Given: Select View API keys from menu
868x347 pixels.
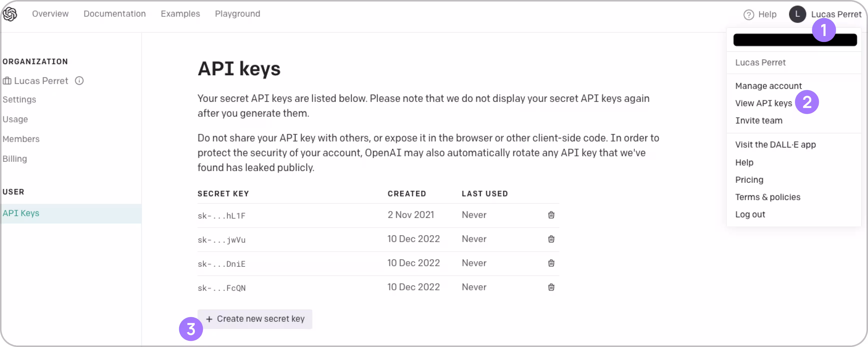Looking at the screenshot, I should 763,103.
